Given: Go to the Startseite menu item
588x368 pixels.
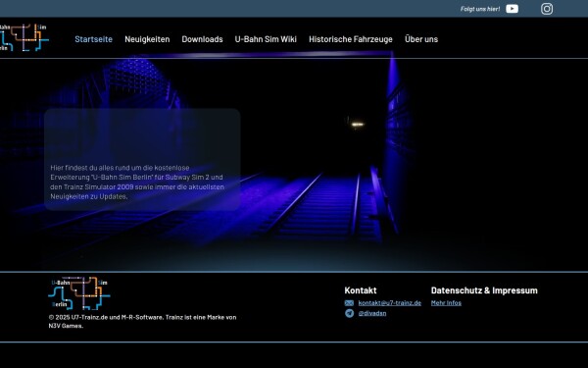Looking at the screenshot, I should (93, 39).
